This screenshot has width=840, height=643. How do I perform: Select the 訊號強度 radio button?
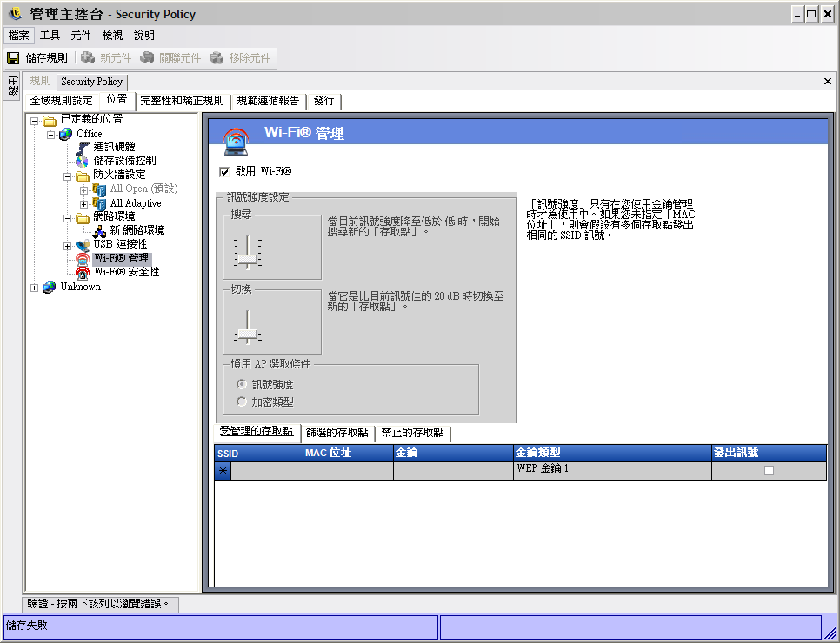(242, 384)
